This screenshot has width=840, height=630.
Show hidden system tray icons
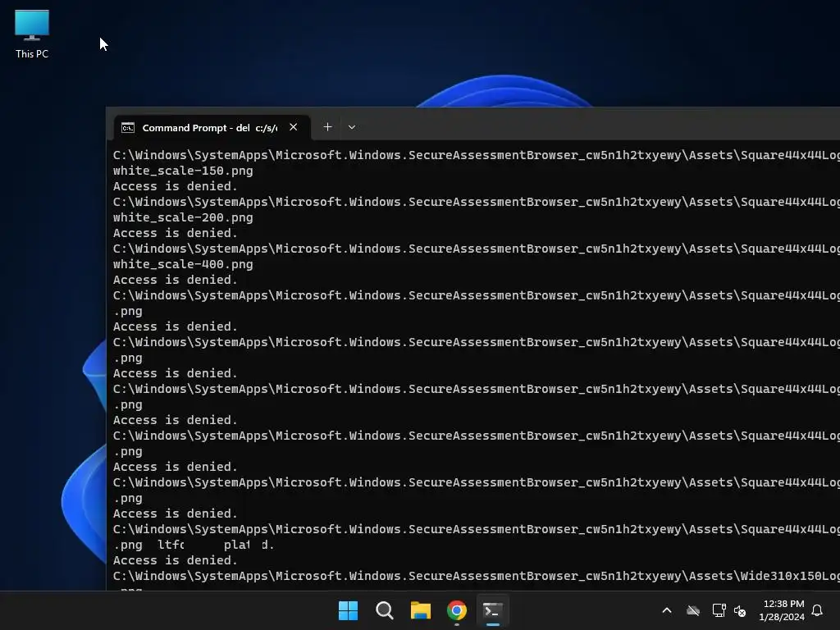(x=667, y=610)
